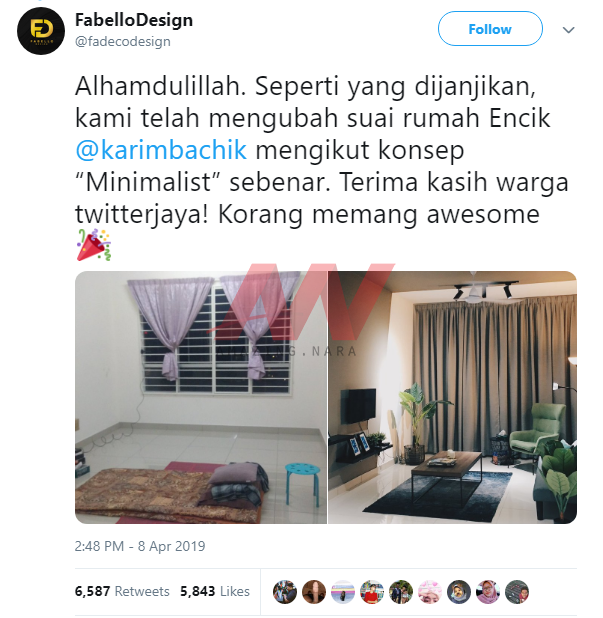Open fifth liker avatar showing a couple
Image resolution: width=603 pixels, height=618 pixels.
coord(401,592)
